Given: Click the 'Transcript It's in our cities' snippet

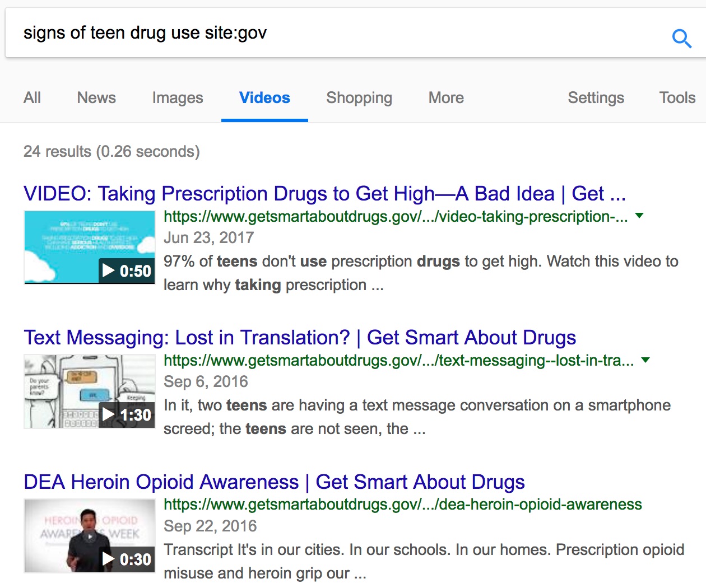Looking at the screenshot, I should 424,561.
